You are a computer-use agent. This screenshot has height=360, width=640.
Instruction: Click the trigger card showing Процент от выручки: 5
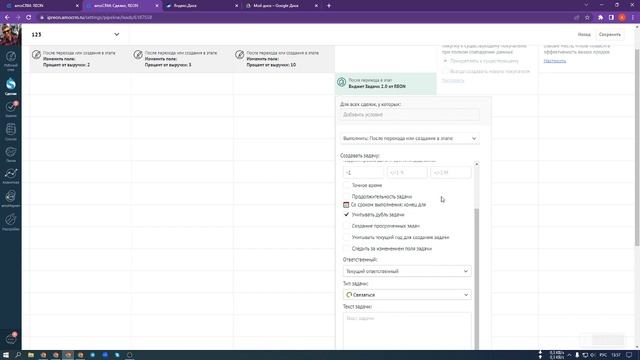(182, 59)
